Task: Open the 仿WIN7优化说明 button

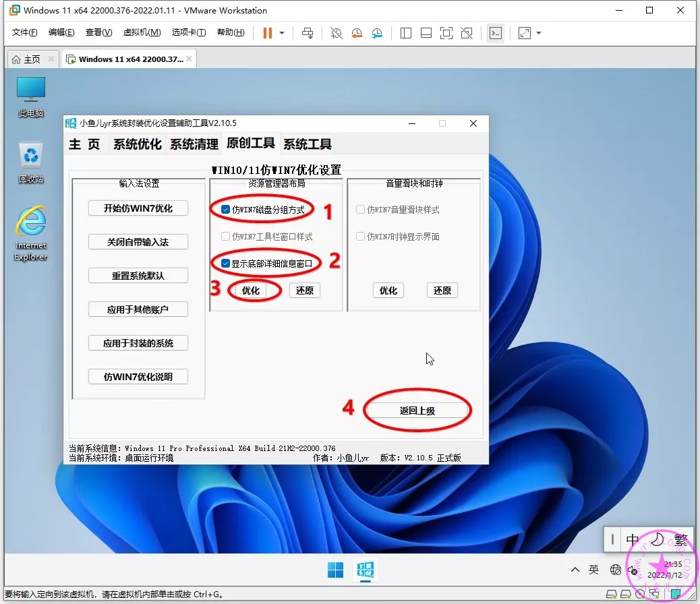Action: [138, 377]
